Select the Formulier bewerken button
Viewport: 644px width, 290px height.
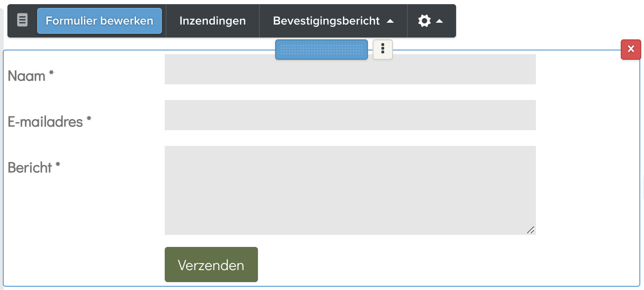point(99,21)
